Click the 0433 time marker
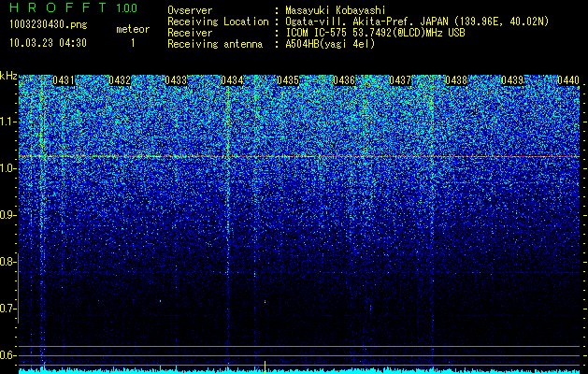The height and width of the screenshot is (374, 588). coord(176,80)
